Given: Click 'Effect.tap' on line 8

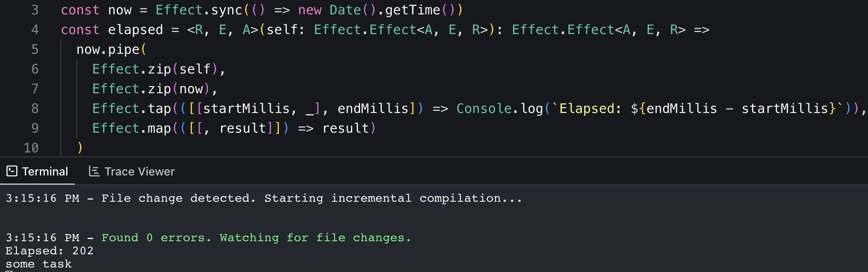Looking at the screenshot, I should [x=132, y=108].
